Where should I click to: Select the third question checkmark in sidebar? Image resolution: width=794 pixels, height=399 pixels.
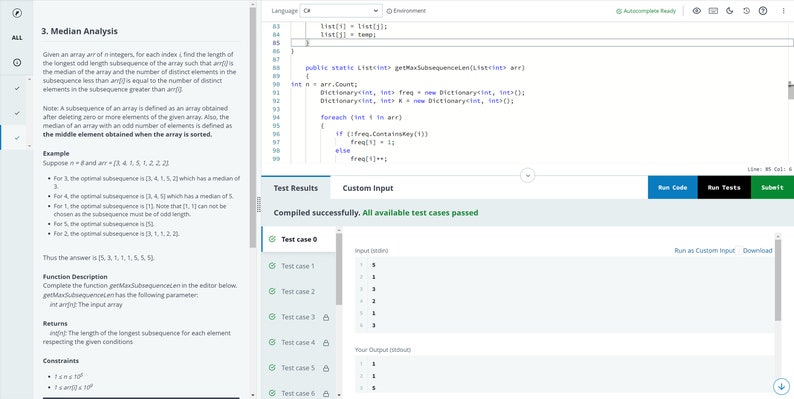pos(17,138)
